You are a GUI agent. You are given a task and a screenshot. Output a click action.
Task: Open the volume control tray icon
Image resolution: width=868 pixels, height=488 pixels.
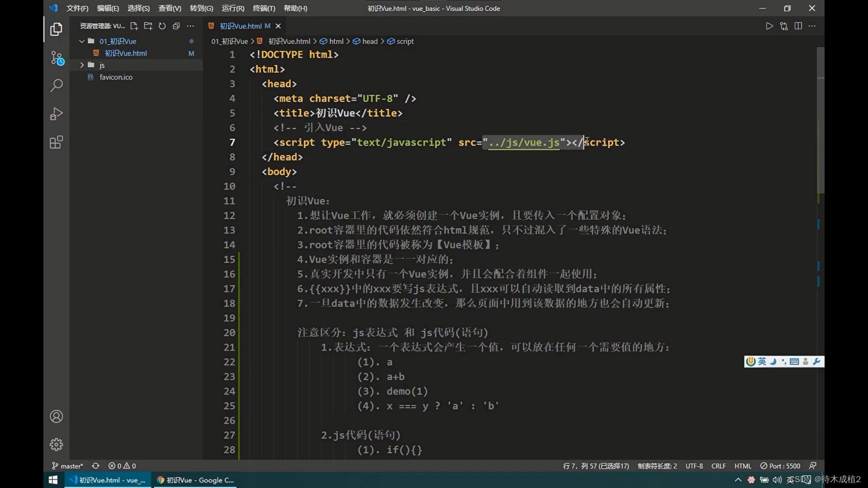click(x=777, y=480)
